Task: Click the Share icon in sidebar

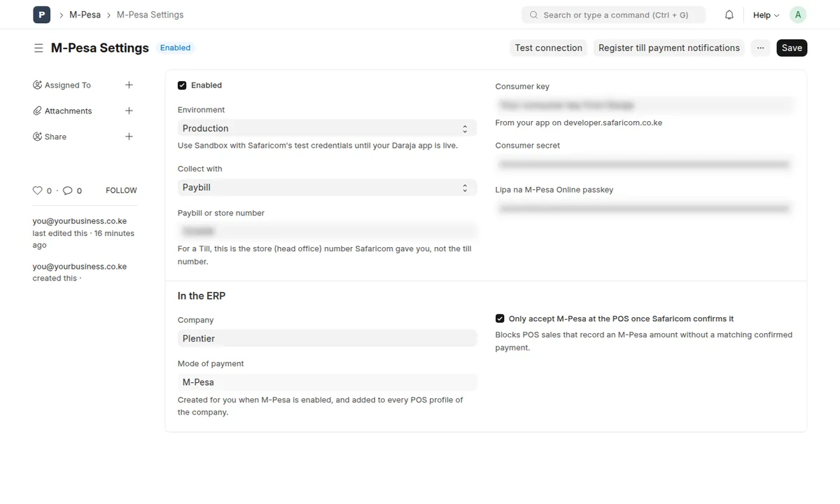Action: (38, 136)
